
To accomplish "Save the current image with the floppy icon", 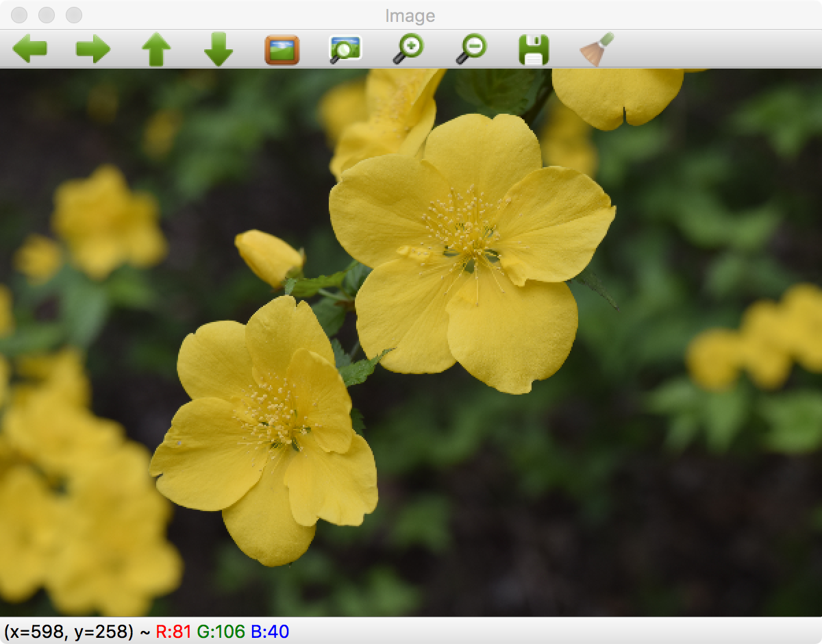I will [534, 49].
